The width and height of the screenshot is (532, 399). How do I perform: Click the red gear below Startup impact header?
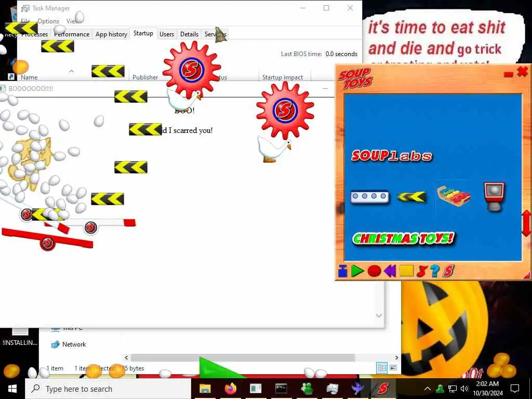(x=285, y=110)
